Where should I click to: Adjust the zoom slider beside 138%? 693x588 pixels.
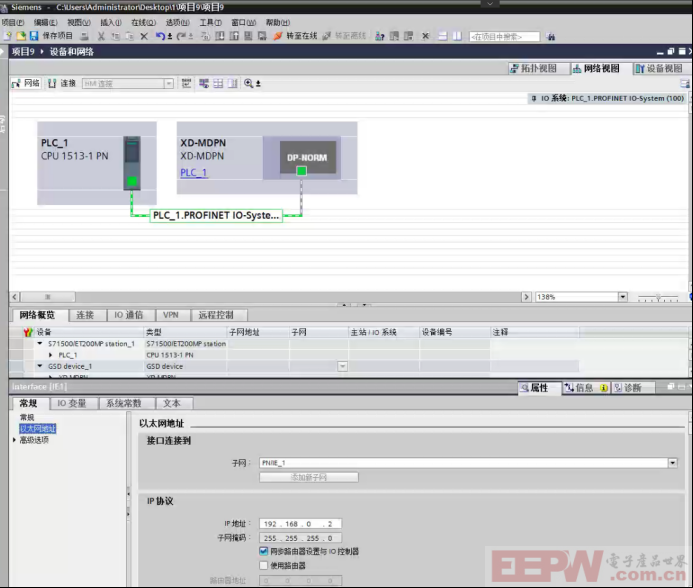[658, 298]
